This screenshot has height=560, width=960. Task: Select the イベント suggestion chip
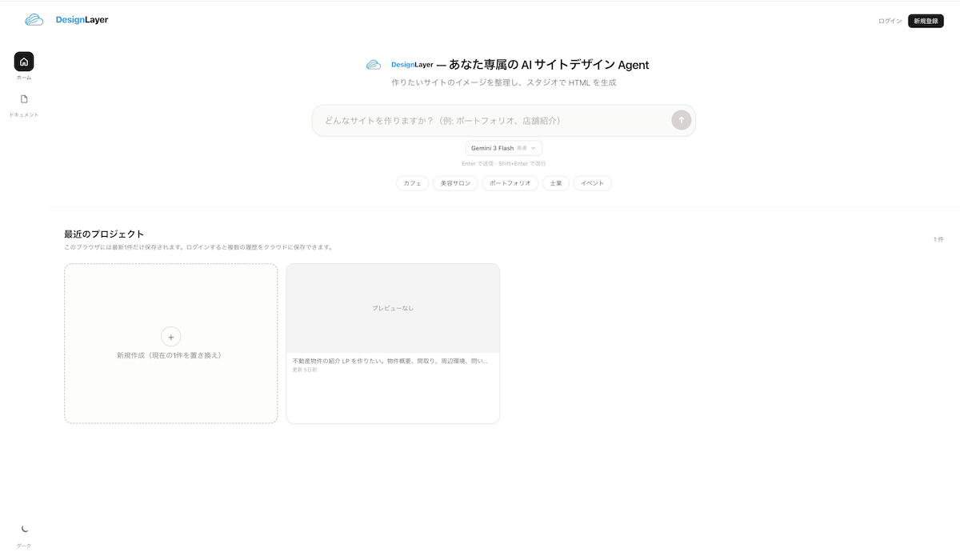pos(593,183)
